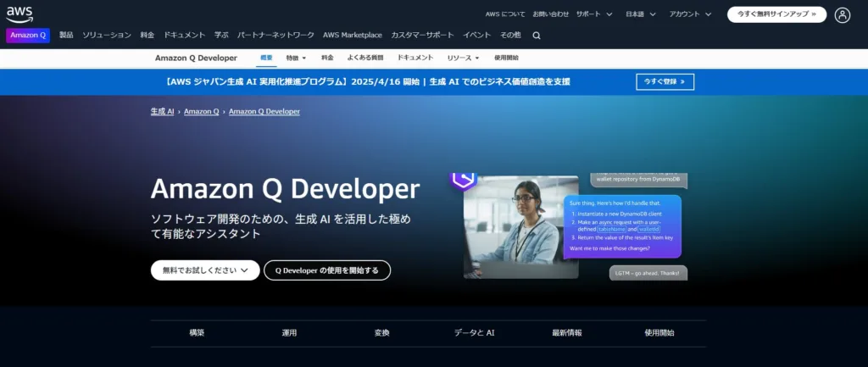Screen dimensions: 868x367
Task: Open the その他 menu
Action: tap(510, 35)
